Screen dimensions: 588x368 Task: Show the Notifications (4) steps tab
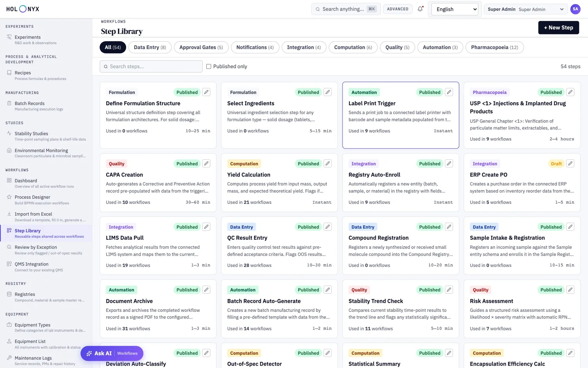(x=255, y=47)
